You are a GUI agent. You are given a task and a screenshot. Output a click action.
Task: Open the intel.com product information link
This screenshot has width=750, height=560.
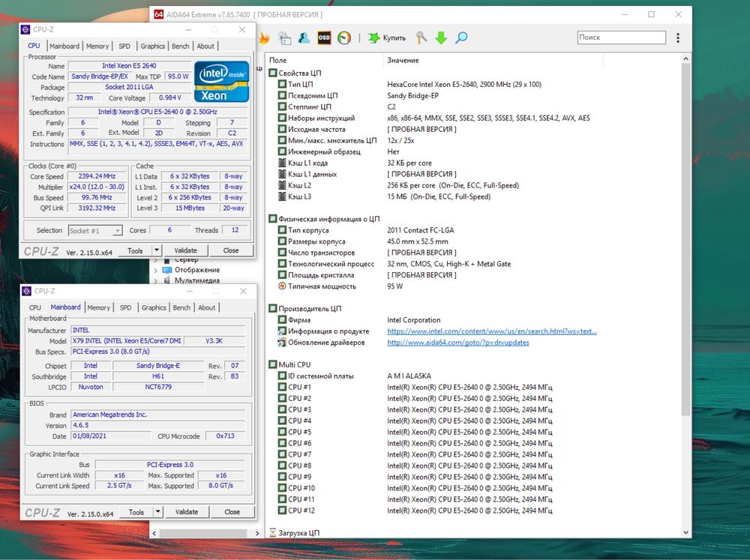point(492,331)
